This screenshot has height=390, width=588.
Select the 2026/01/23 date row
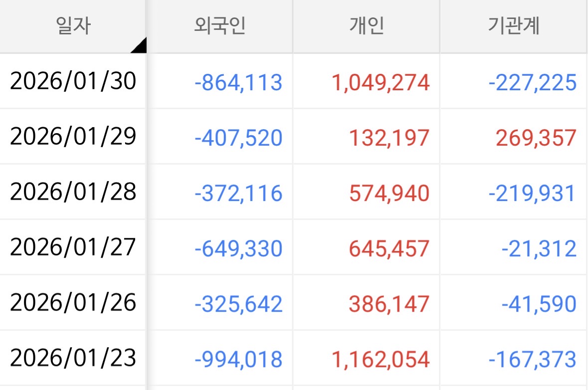(x=73, y=358)
